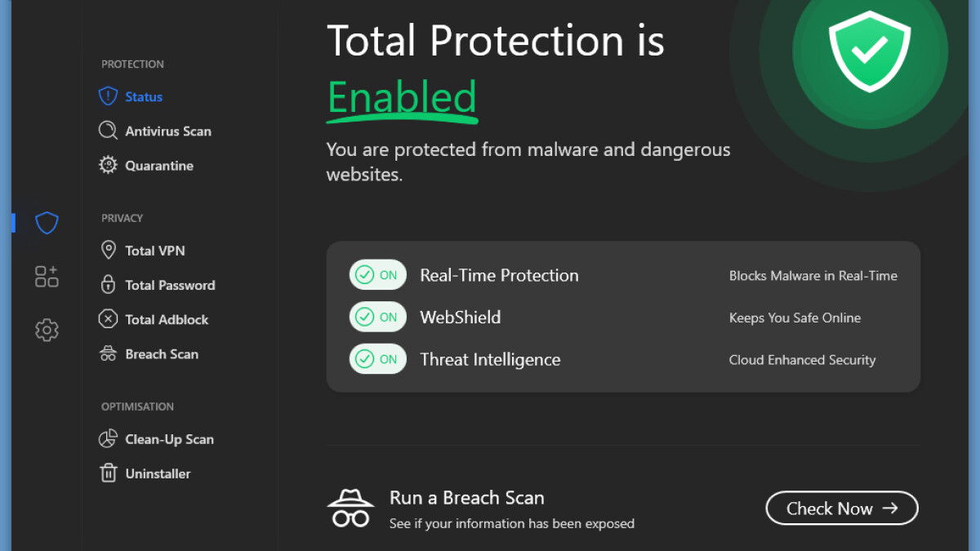Click the green shield checkmark badge
The height and width of the screenshot is (551, 980).
[869, 52]
